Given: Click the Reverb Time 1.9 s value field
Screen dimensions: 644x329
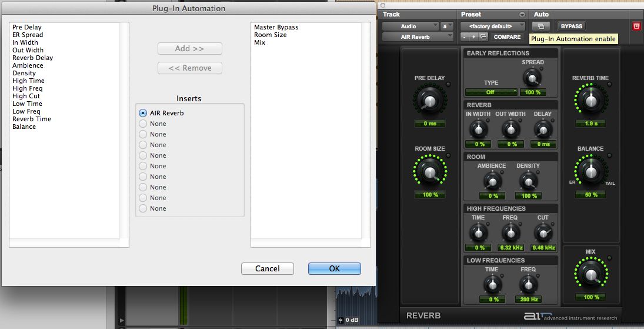Looking at the screenshot, I should click(x=591, y=124).
